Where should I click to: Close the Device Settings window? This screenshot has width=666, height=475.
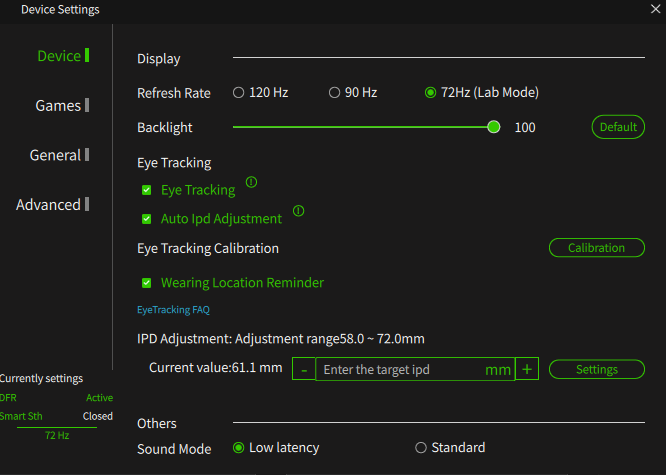click(655, 9)
